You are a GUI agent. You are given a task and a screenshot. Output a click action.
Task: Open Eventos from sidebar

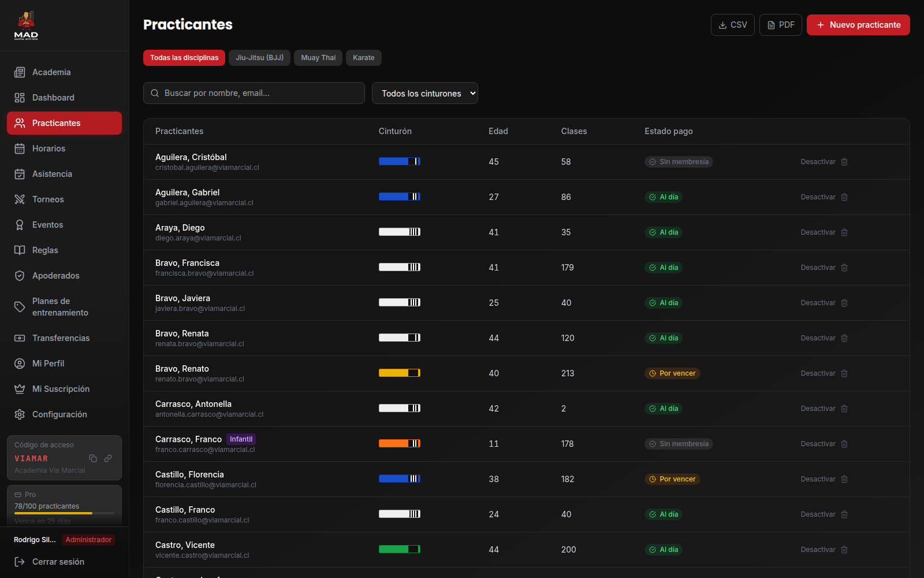point(64,225)
